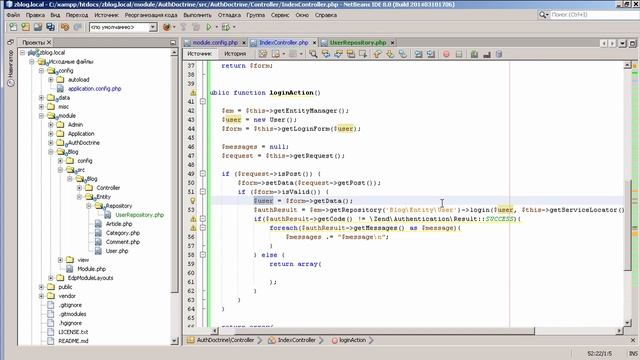The image size is (640, 360).
Task: Click the Find Selection magnifier icon
Action: point(313,54)
